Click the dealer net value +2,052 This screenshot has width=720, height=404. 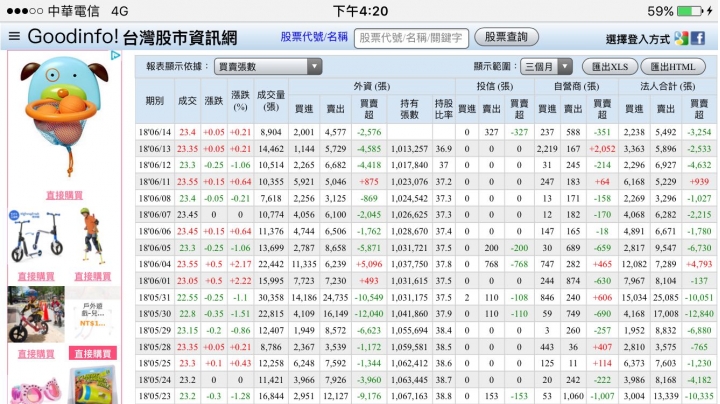[602, 149]
